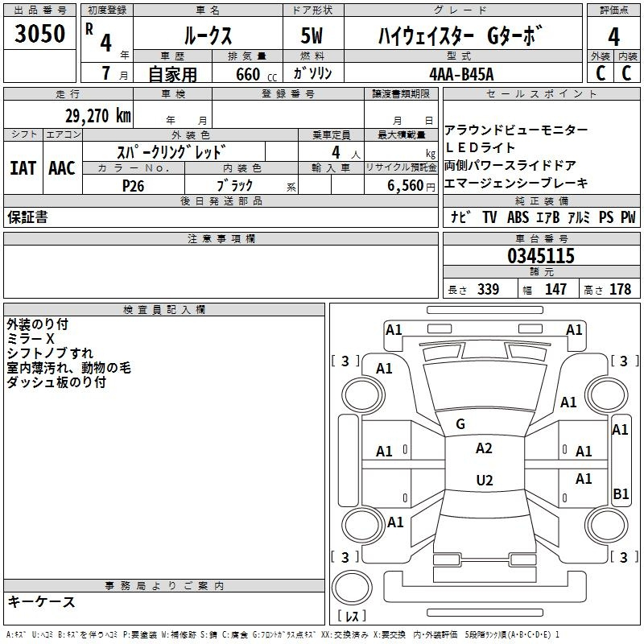Click shift type IAT
This screenshot has height=644, width=644.
[23, 168]
